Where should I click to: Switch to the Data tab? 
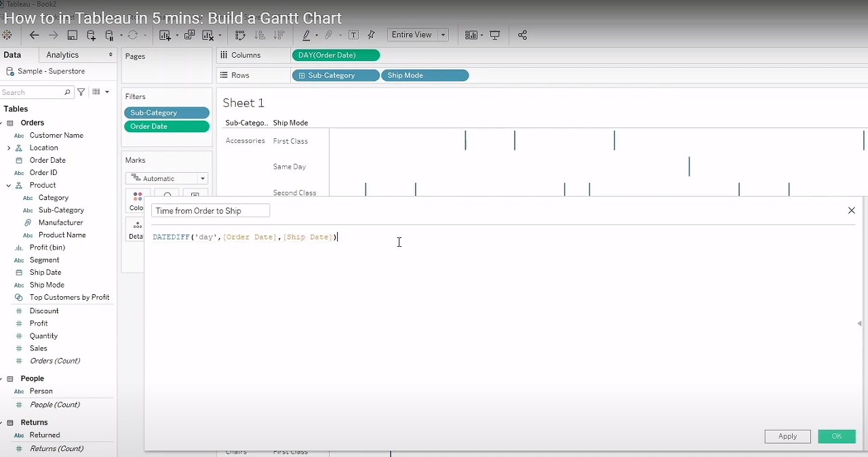pos(12,55)
